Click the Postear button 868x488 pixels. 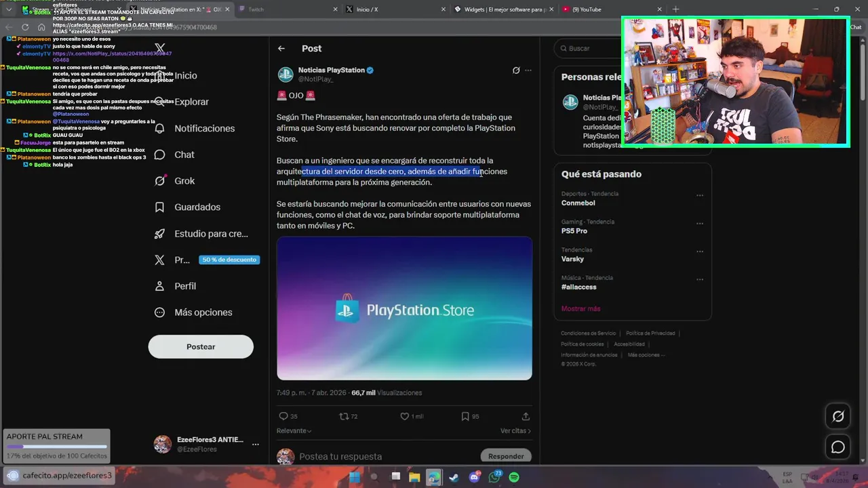[201, 346]
